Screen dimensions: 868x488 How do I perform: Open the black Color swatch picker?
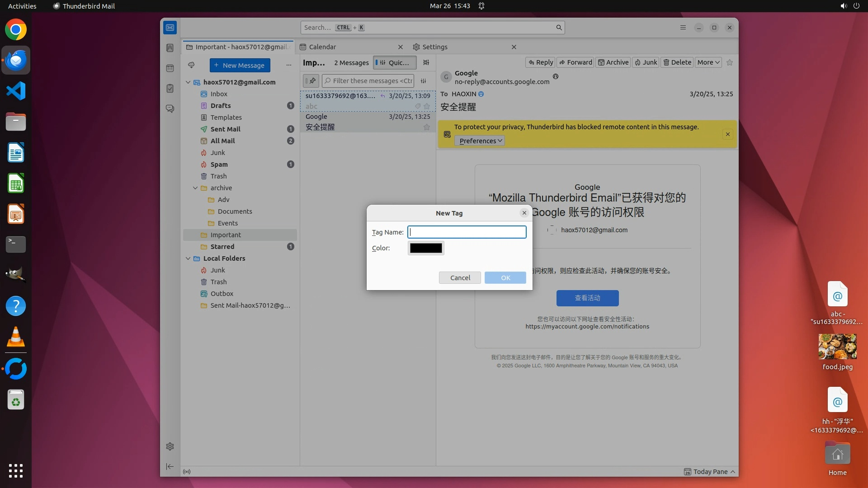(426, 248)
